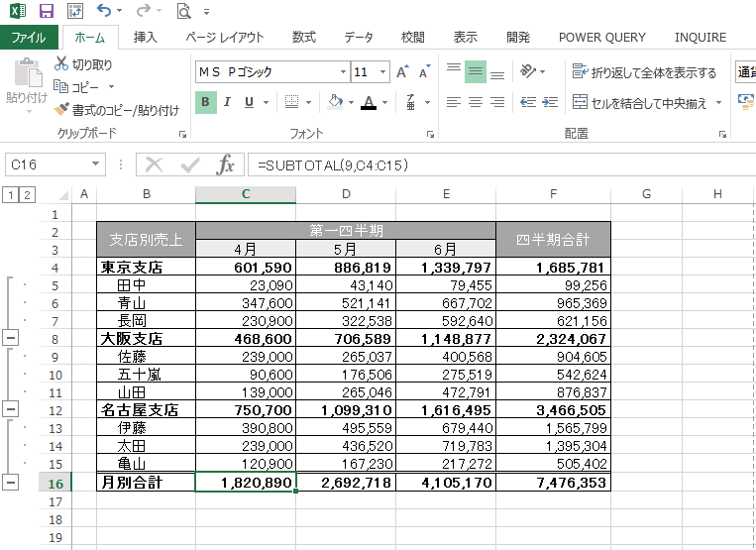The width and height of the screenshot is (756, 550).
Task: Open the Name Box dropdown arrow
Action: point(96,165)
